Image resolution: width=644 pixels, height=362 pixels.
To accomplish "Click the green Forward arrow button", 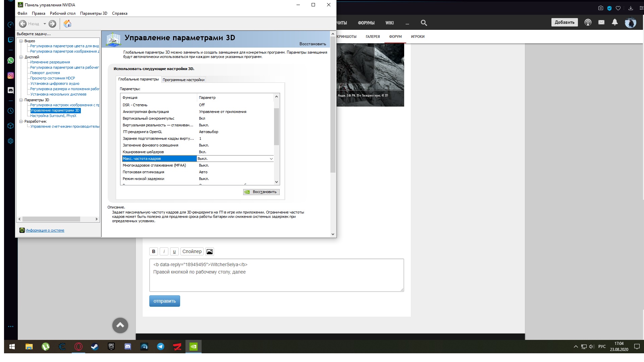I will click(x=52, y=24).
